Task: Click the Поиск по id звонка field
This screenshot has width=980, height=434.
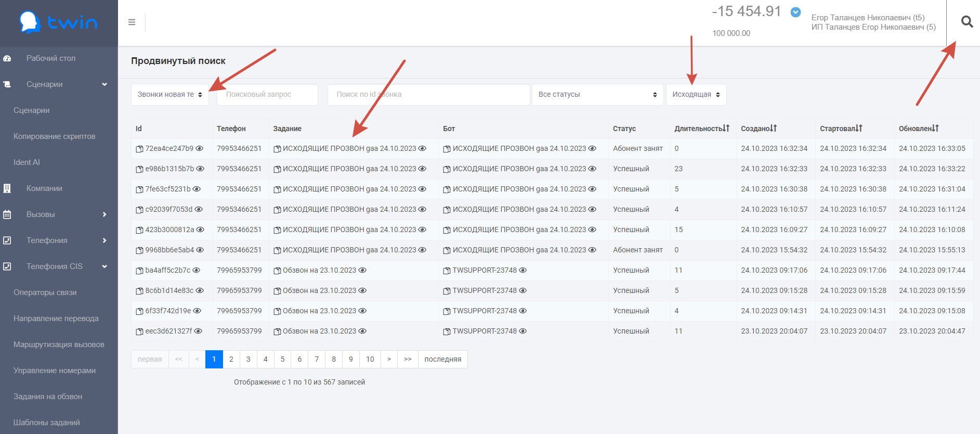Action: click(x=428, y=95)
